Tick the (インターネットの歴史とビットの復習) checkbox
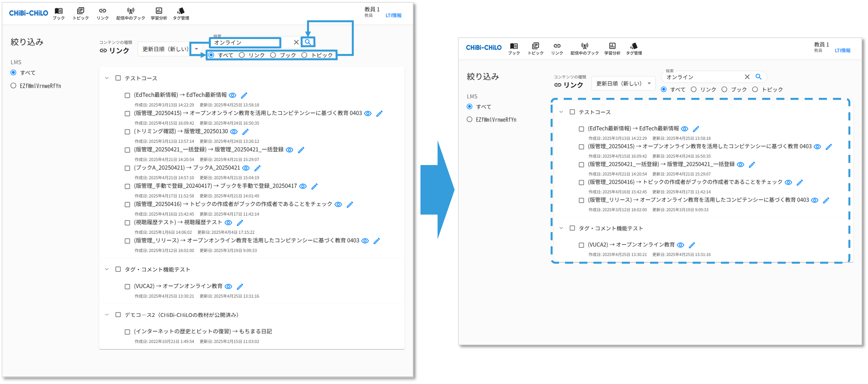Image resolution: width=868 pixels, height=384 pixels. pos(127,332)
